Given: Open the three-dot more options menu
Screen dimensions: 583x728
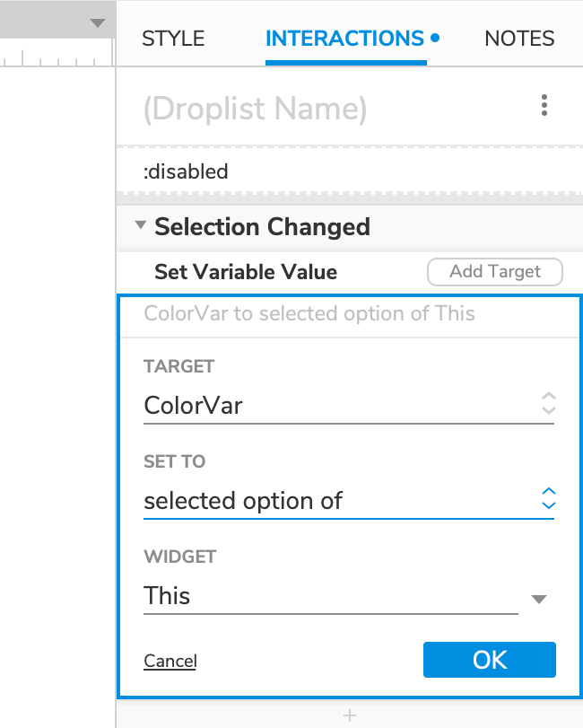Looking at the screenshot, I should [x=544, y=106].
